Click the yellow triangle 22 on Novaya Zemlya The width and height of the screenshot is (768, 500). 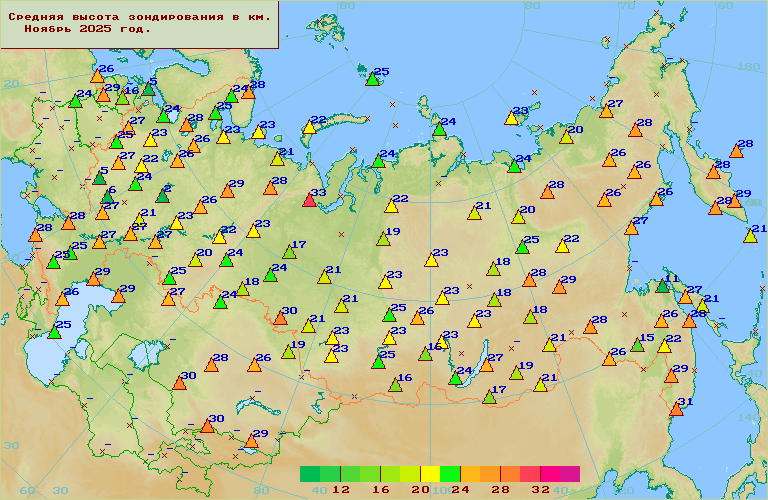(309, 127)
